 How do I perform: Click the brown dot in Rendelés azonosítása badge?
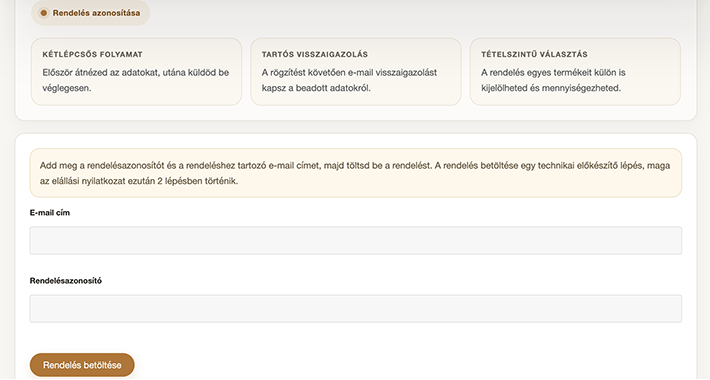pos(44,13)
